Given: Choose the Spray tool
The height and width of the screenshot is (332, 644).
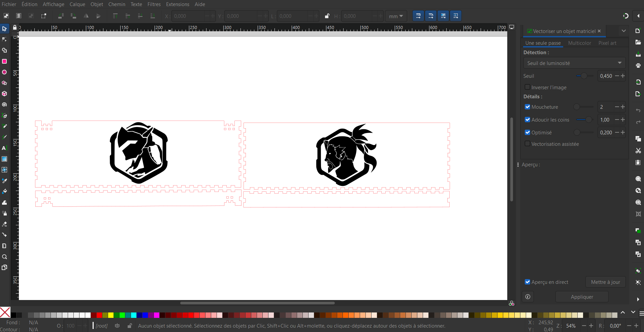Looking at the screenshot, I should point(4,213).
